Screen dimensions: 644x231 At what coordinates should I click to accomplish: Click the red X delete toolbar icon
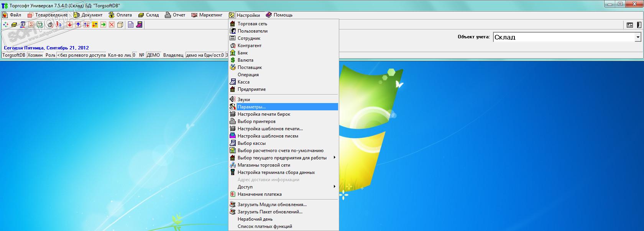tap(112, 25)
